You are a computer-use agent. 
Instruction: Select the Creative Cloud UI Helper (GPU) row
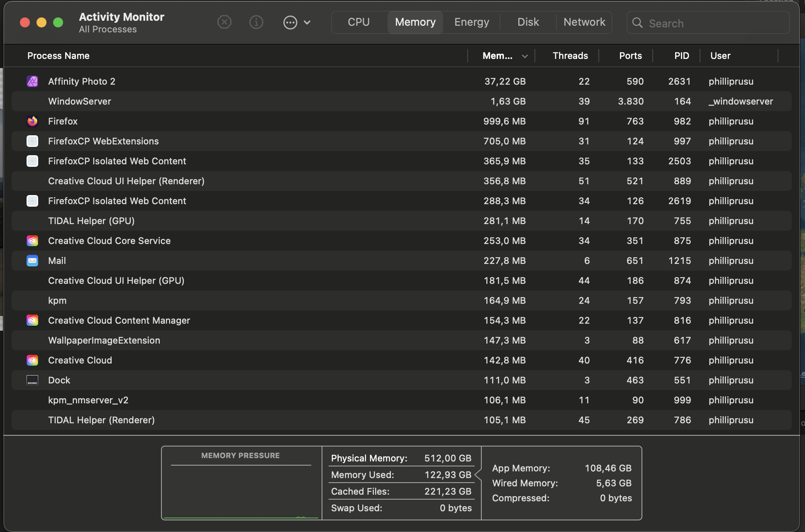pos(401,281)
